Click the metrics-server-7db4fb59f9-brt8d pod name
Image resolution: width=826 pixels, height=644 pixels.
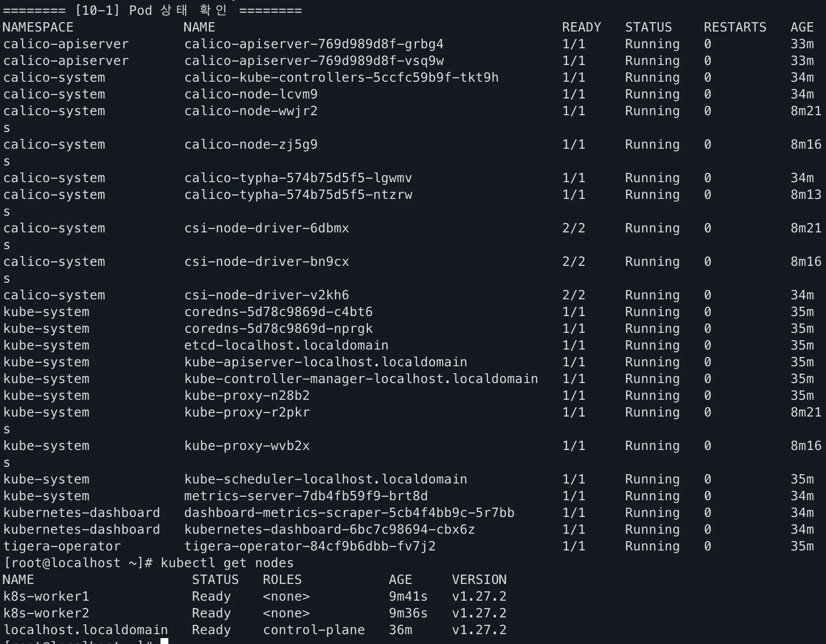pos(306,496)
